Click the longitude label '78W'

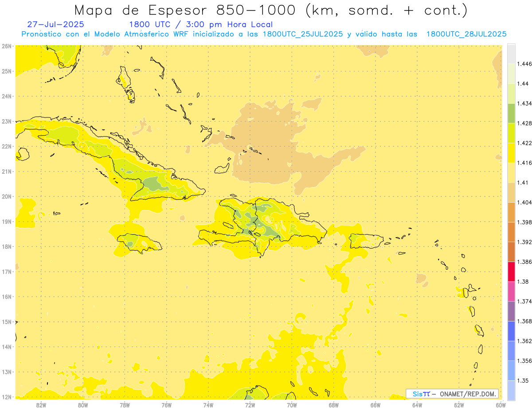pos(125,404)
